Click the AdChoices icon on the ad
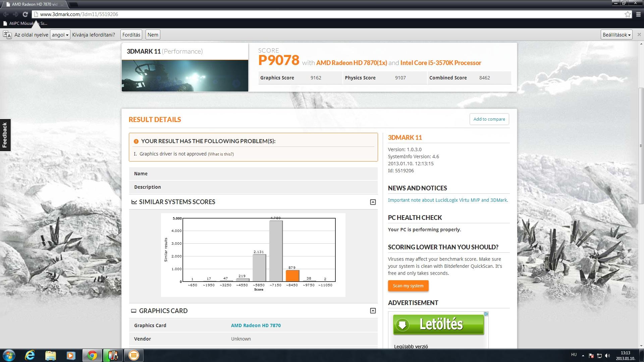This screenshot has height=362, width=644. pos(486,314)
